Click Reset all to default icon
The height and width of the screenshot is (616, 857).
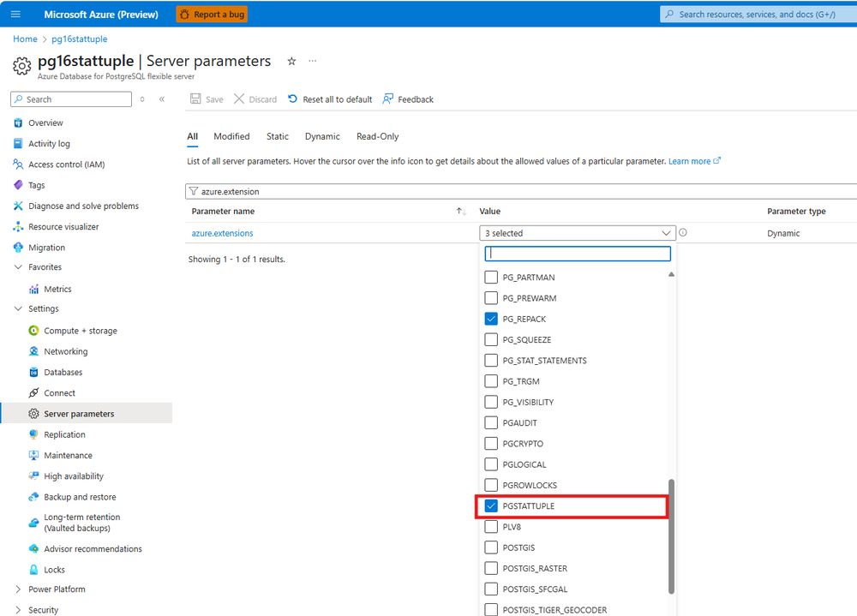(x=292, y=99)
